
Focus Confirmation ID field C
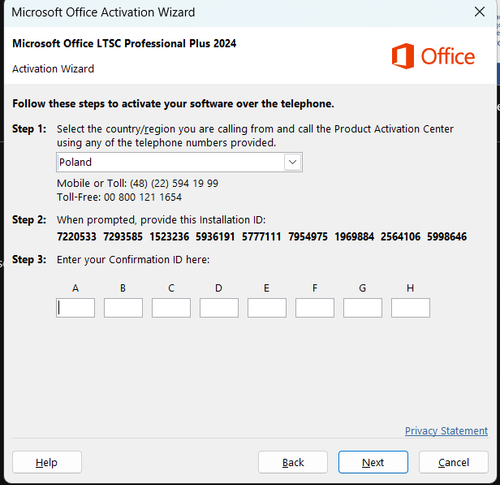click(x=171, y=308)
